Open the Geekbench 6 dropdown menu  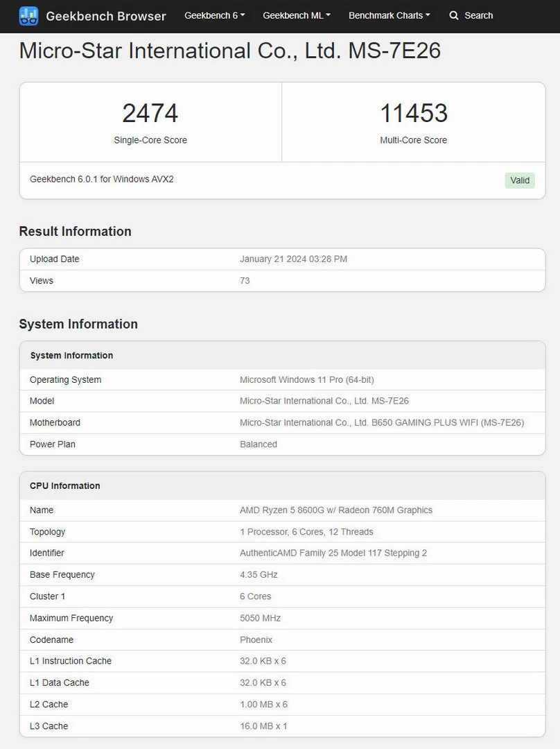point(214,15)
